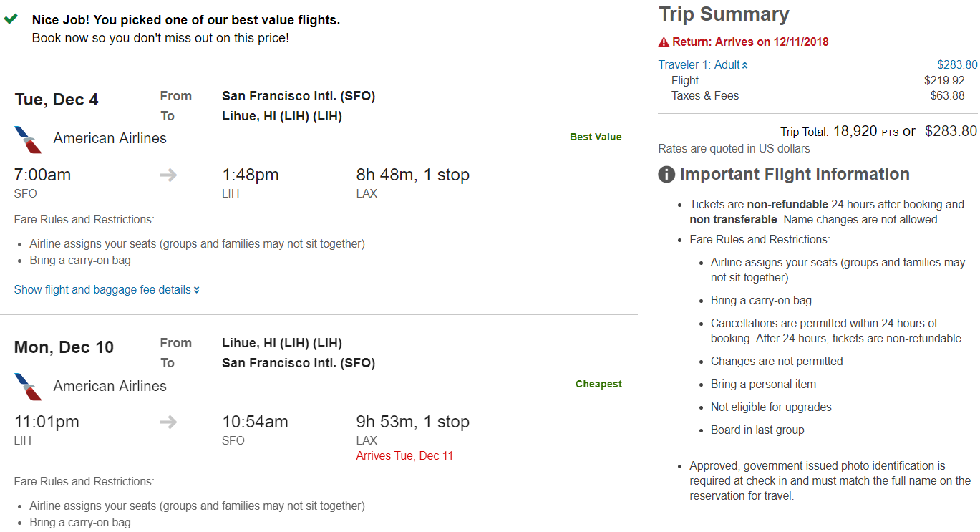This screenshot has height=532, width=980.
Task: Click the $283.80 traveler price link
Action: (957, 65)
